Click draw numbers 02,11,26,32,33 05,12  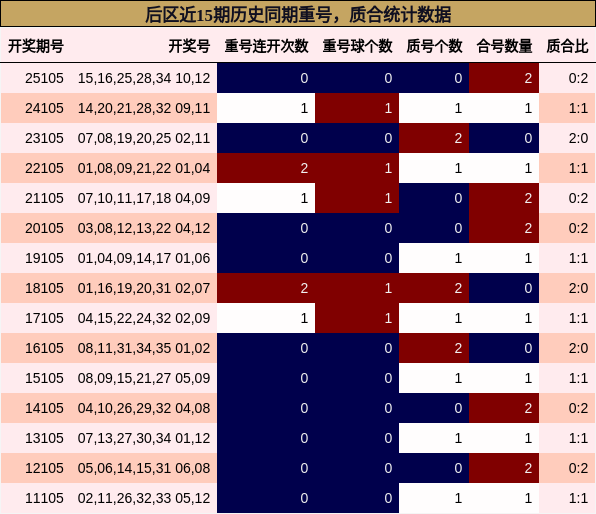click(x=144, y=498)
